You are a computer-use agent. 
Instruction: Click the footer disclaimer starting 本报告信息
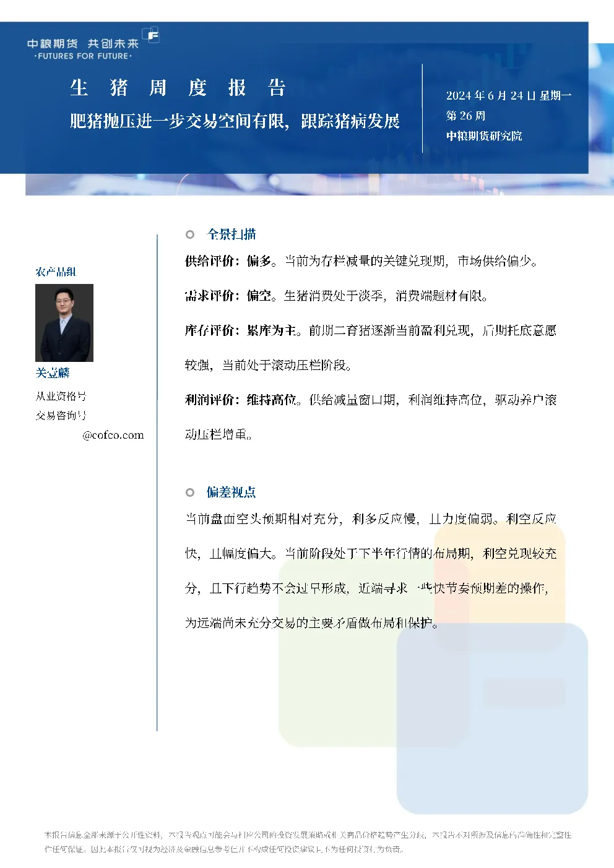pyautogui.click(x=308, y=842)
